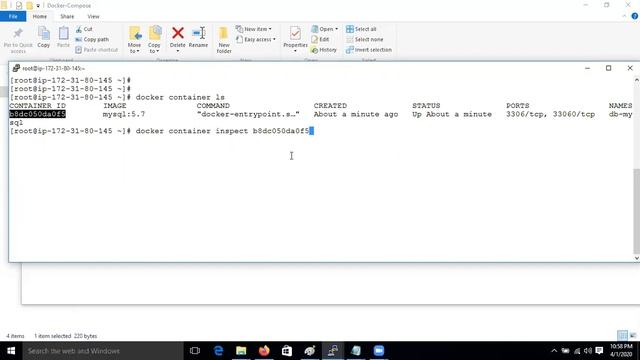Click the Explorer help question icon
The width and height of the screenshot is (640, 360).
(x=635, y=16)
